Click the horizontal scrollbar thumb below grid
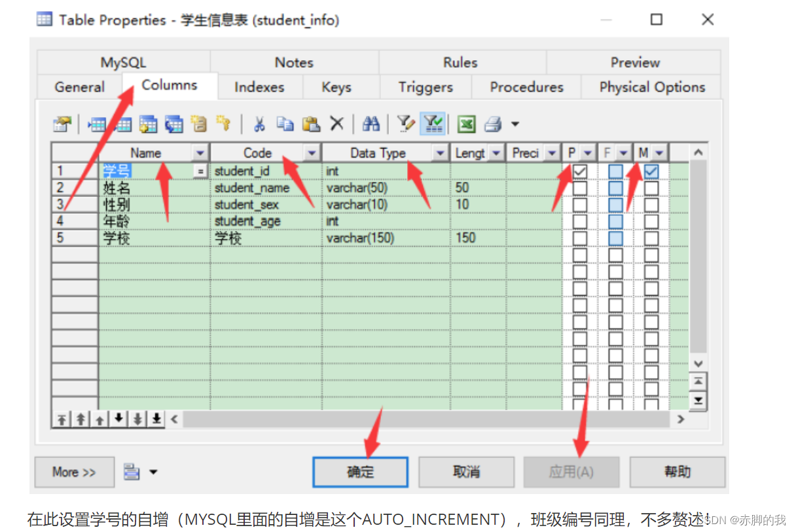The image size is (796, 532). pyautogui.click(x=425, y=419)
